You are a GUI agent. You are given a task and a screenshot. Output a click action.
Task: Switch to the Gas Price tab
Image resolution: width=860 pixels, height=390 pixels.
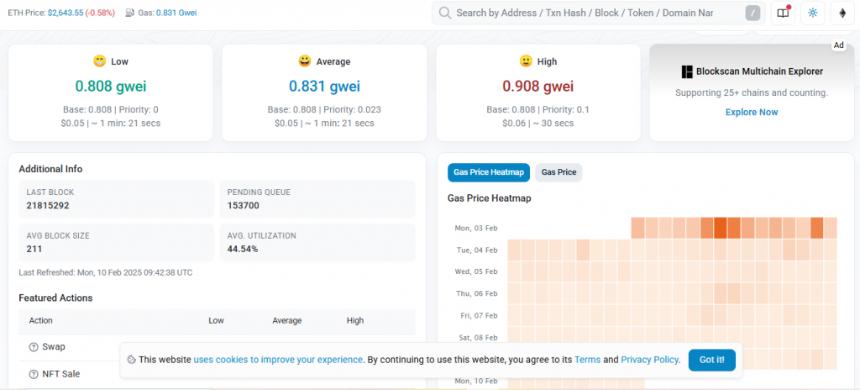coord(559,172)
